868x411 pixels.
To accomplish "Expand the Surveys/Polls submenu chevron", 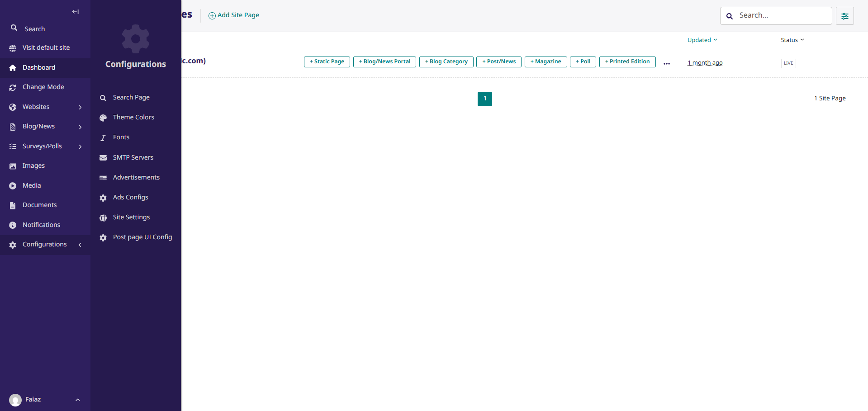I will click(80, 146).
